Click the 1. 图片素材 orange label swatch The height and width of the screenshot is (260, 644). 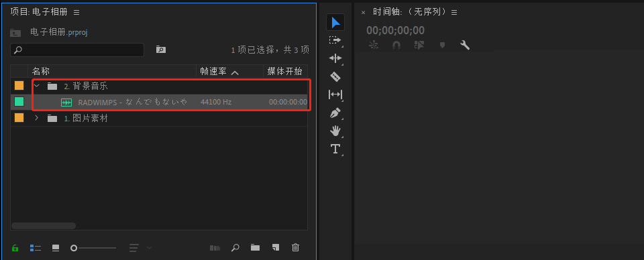point(19,118)
